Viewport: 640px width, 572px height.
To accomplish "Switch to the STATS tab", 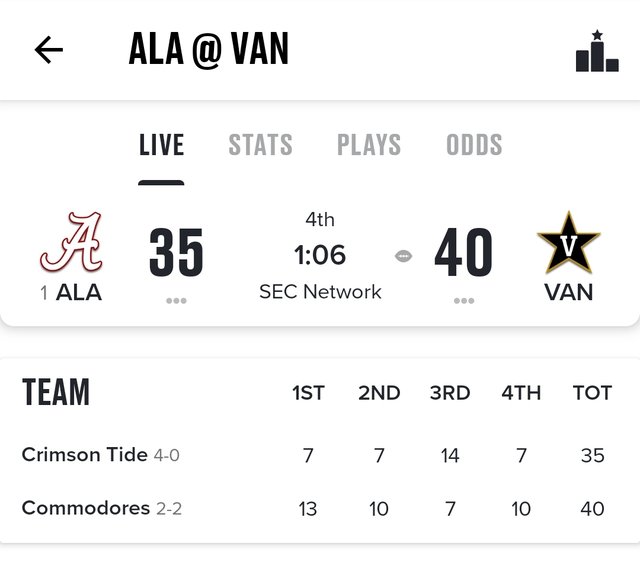I will tap(260, 145).
